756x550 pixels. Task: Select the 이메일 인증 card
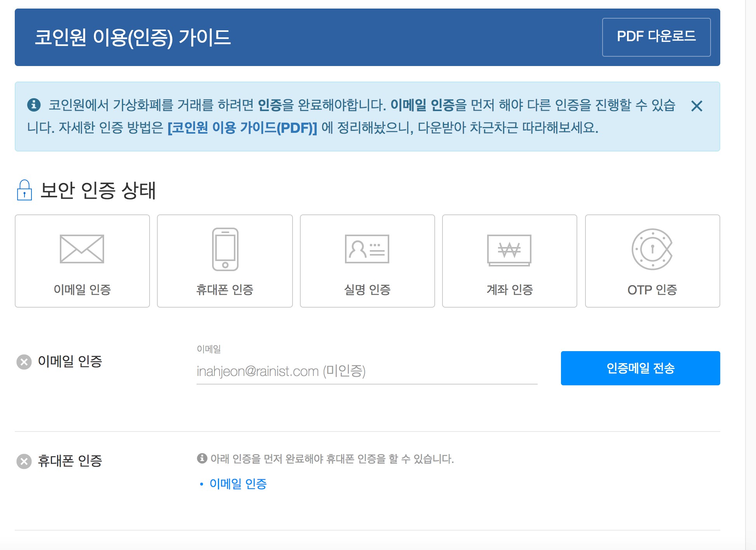tap(82, 261)
